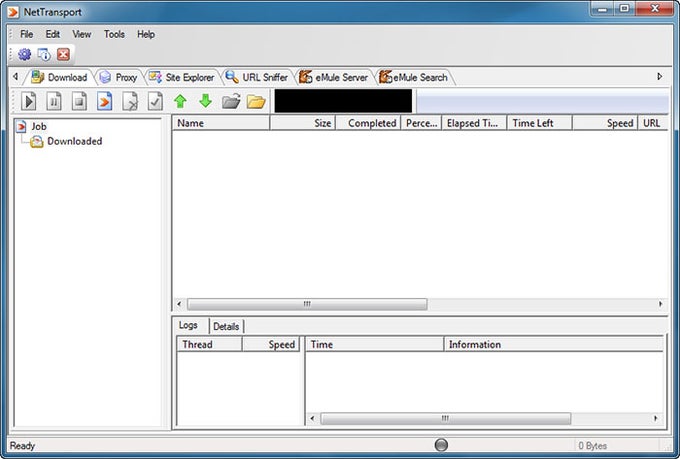Click the red X exit icon in toolbar
Image resolution: width=680 pixels, height=459 pixels.
(x=63, y=54)
